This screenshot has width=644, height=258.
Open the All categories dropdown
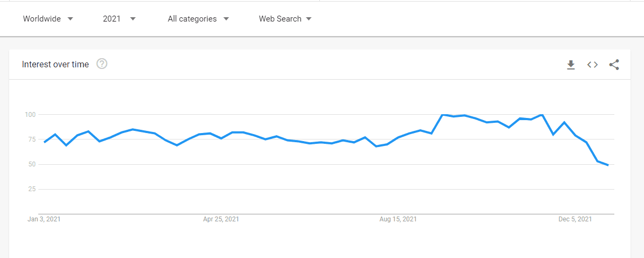198,19
